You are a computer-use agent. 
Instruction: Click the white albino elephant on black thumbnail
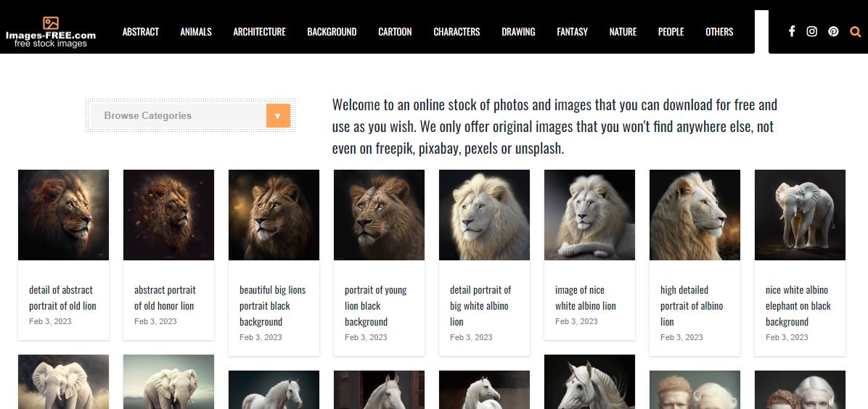[800, 215]
